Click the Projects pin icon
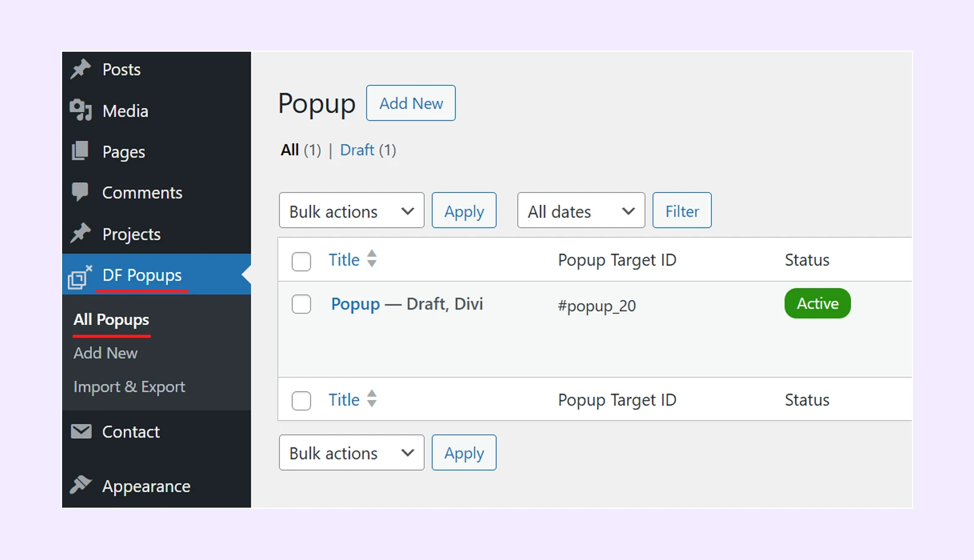This screenshot has width=974, height=560. (80, 233)
